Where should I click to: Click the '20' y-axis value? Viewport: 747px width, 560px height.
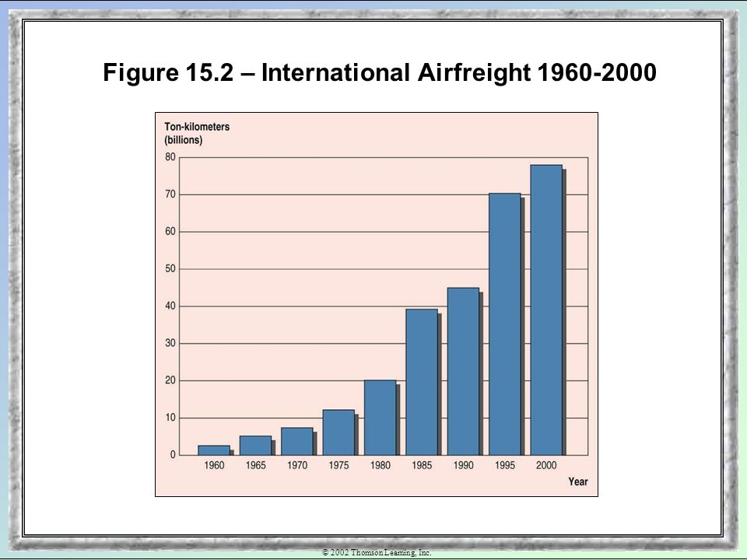170,380
